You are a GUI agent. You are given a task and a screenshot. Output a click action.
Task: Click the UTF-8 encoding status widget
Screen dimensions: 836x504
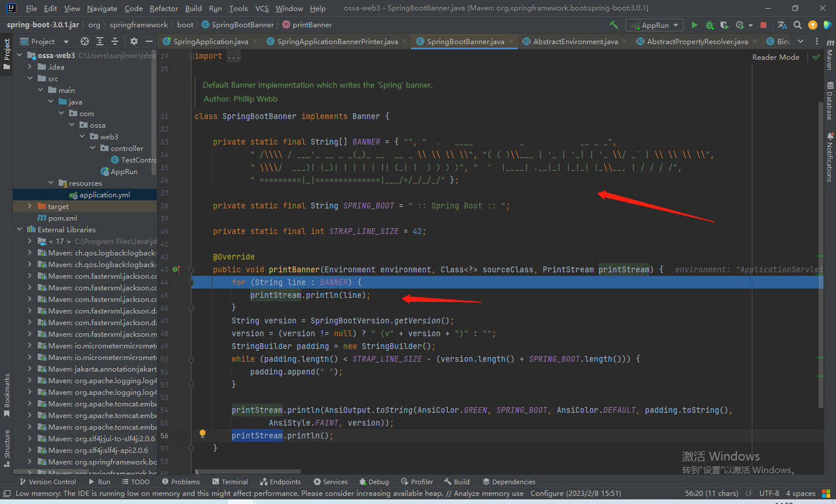coord(769,494)
